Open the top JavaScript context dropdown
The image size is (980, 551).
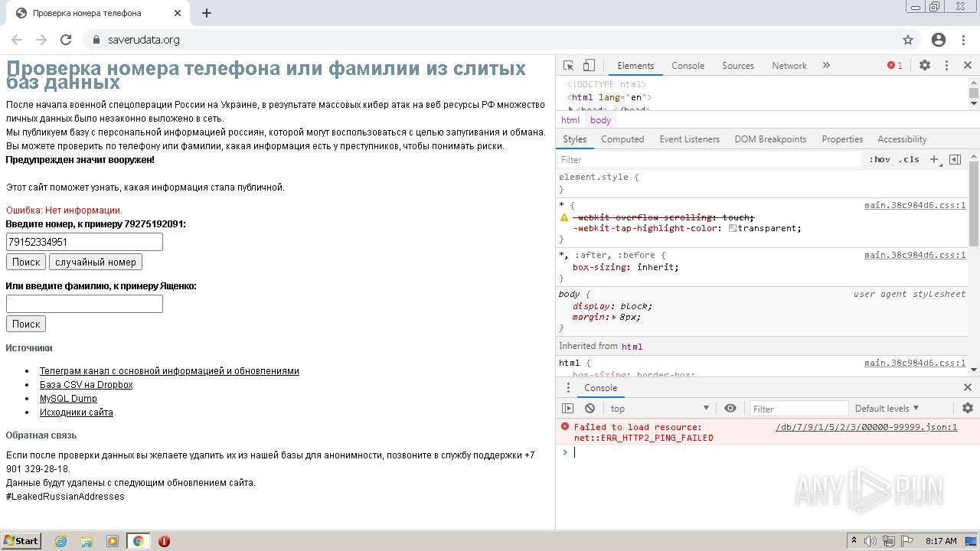[661, 409]
